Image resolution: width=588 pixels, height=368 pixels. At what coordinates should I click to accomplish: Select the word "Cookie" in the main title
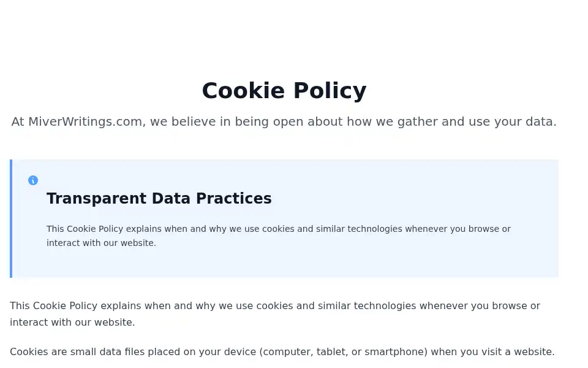pos(243,91)
